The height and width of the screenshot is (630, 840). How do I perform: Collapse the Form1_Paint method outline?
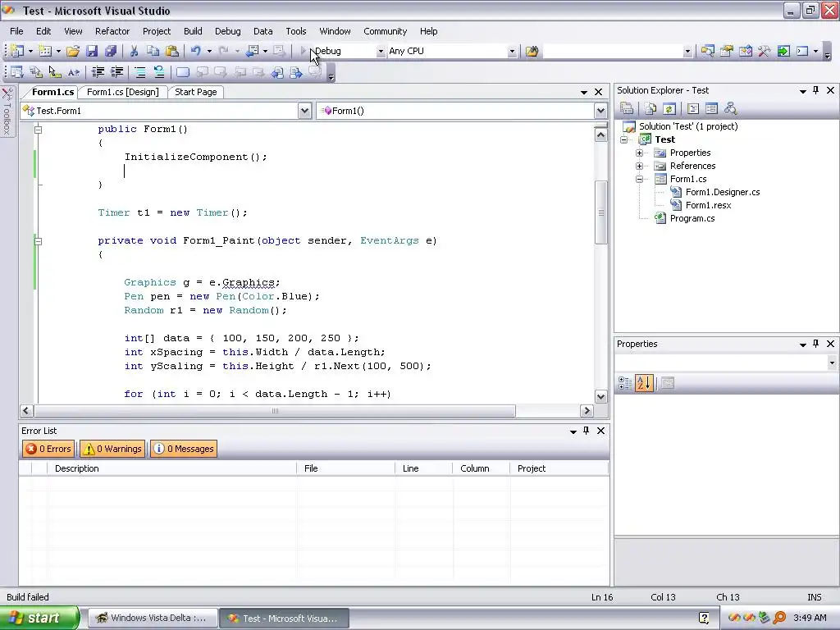click(38, 241)
